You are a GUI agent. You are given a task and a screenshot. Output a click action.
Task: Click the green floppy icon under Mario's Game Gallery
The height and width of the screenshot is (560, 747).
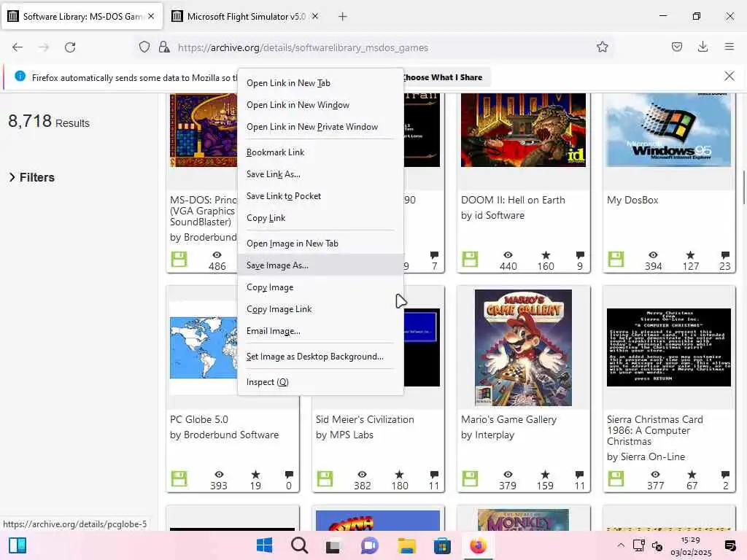pos(470,478)
